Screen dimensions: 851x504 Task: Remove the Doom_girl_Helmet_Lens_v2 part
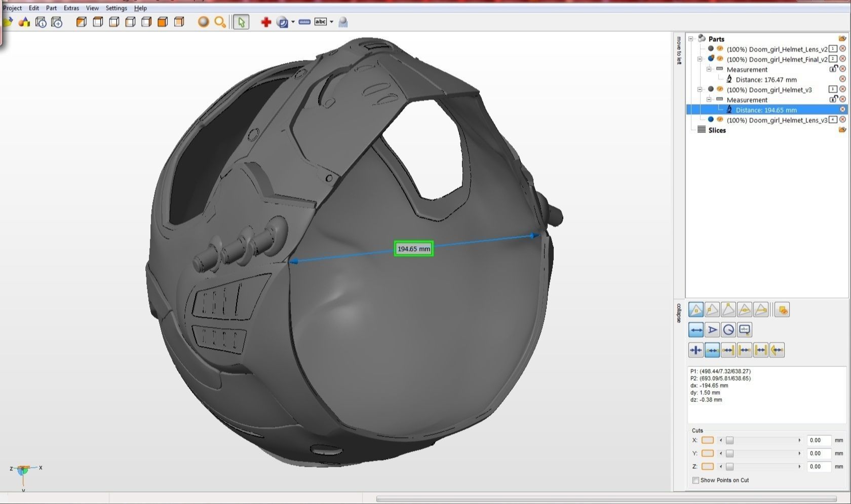[842, 49]
